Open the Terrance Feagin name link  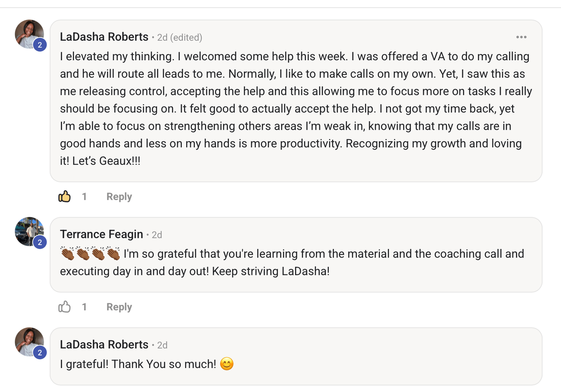(101, 234)
